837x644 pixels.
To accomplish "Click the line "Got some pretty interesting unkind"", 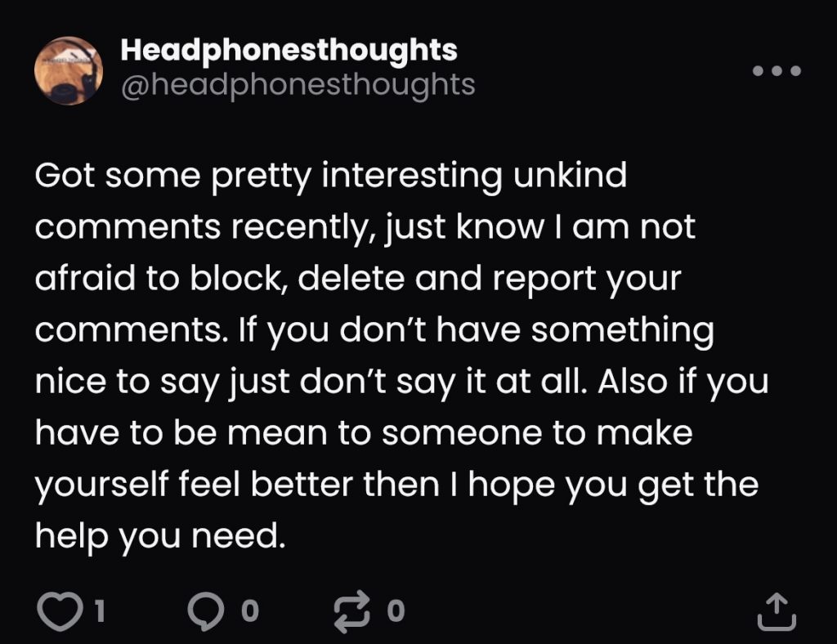I will pos(330,177).
